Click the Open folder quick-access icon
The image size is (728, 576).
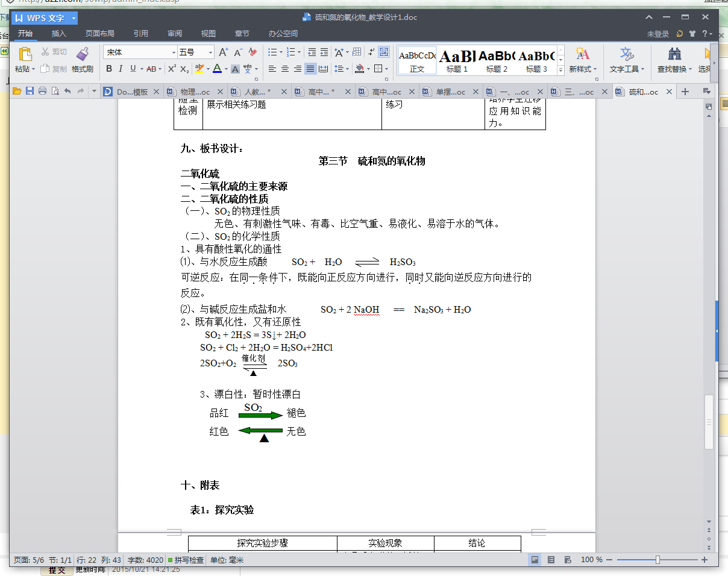(17, 92)
